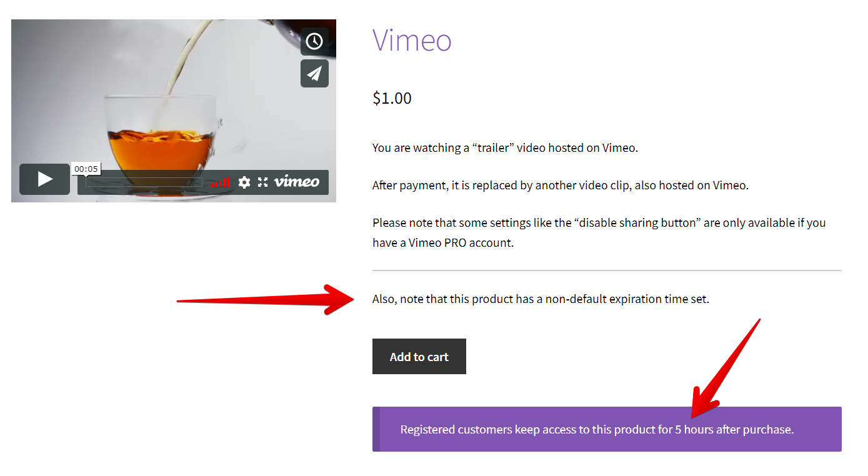Click the $1.00 price text
Image resolution: width=868 pixels, height=476 pixels.
tap(392, 97)
